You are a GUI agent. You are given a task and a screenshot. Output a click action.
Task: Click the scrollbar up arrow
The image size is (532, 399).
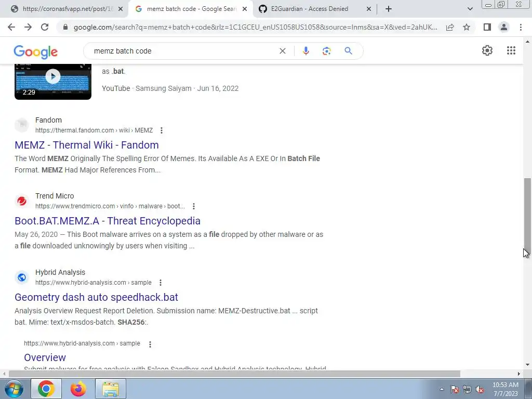[x=527, y=42]
